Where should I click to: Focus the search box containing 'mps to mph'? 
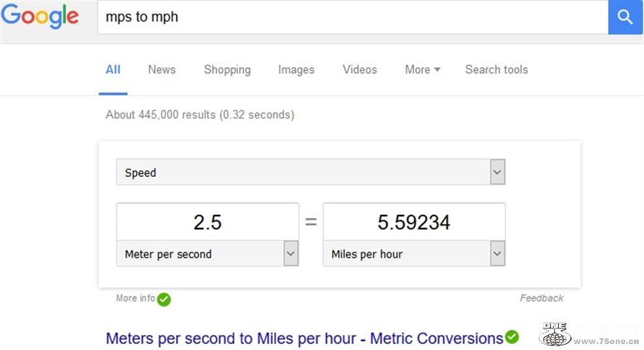[353, 17]
